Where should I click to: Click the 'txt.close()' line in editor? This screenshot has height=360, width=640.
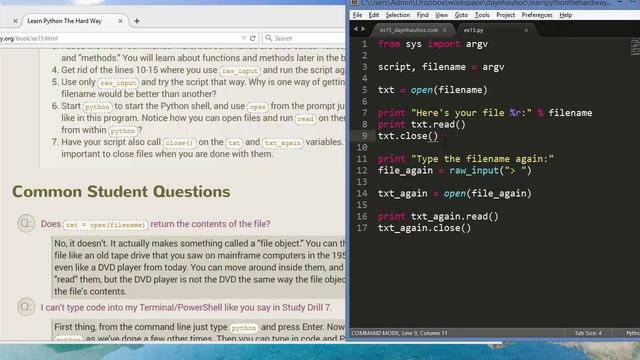tap(408, 136)
